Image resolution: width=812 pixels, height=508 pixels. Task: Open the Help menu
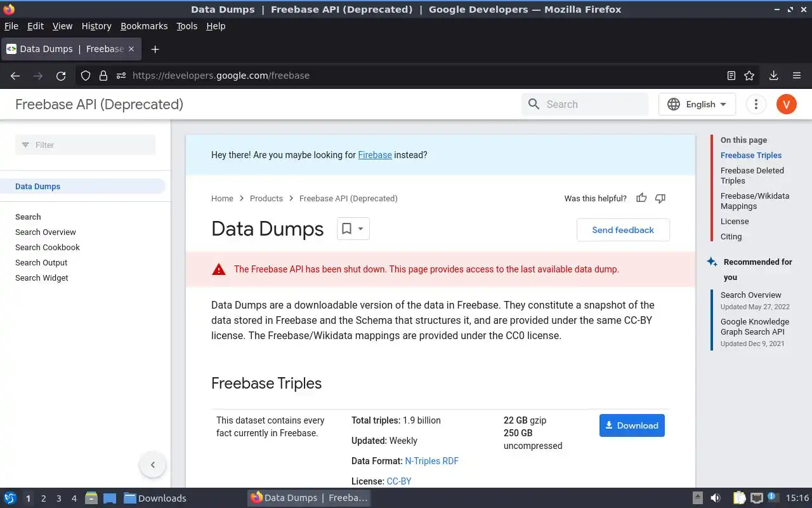[216, 26]
